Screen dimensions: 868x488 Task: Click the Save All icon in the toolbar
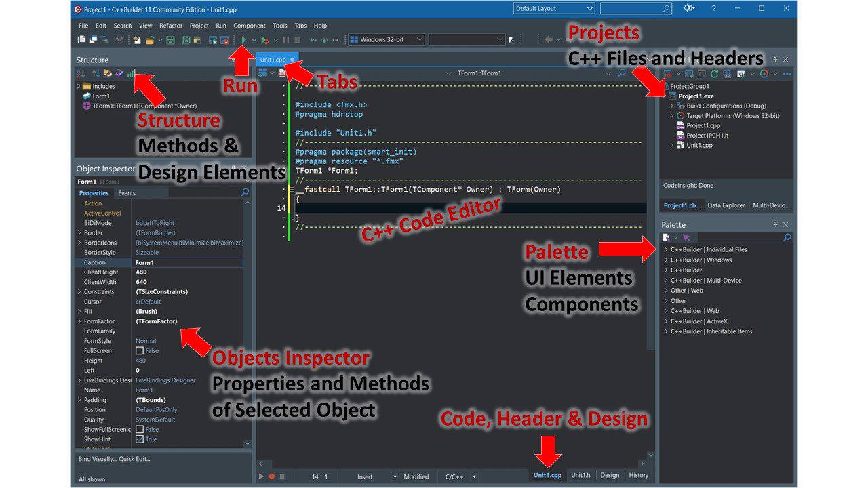click(185, 40)
